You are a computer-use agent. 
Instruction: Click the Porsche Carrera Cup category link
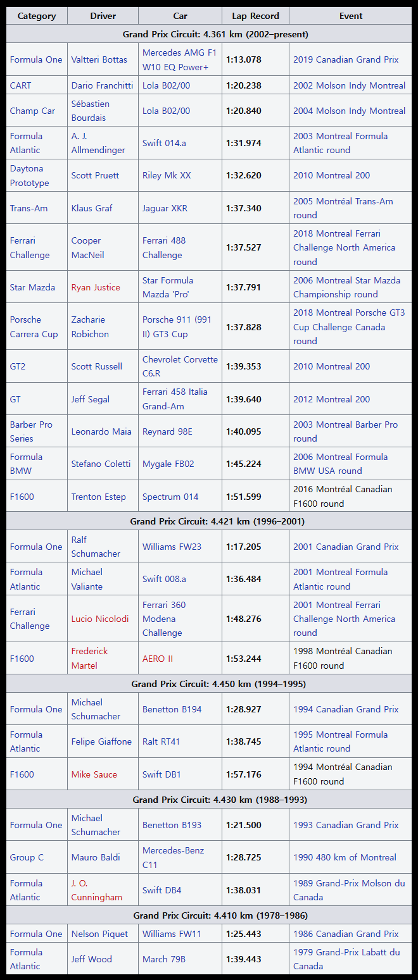[34, 326]
